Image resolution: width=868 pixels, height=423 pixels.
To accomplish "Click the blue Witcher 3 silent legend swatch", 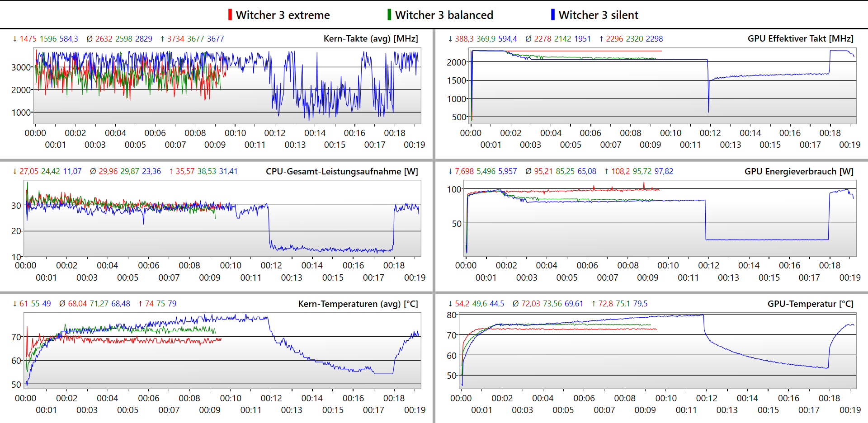I will (552, 15).
